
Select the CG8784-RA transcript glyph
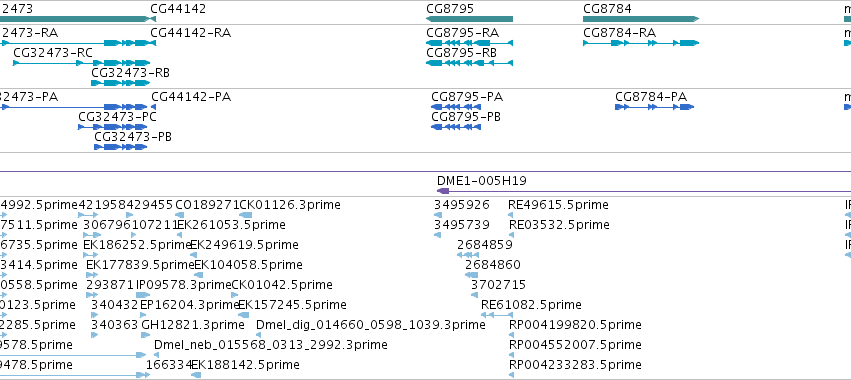tap(641, 43)
